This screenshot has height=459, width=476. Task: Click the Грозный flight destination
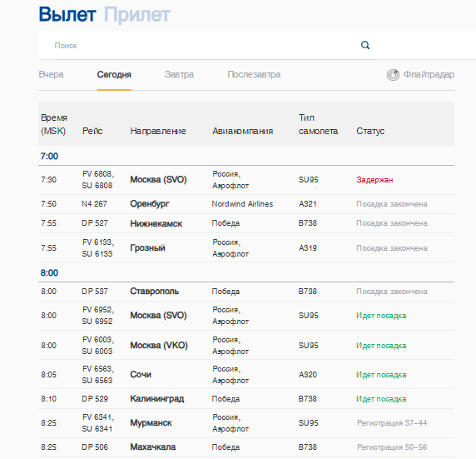tap(147, 248)
